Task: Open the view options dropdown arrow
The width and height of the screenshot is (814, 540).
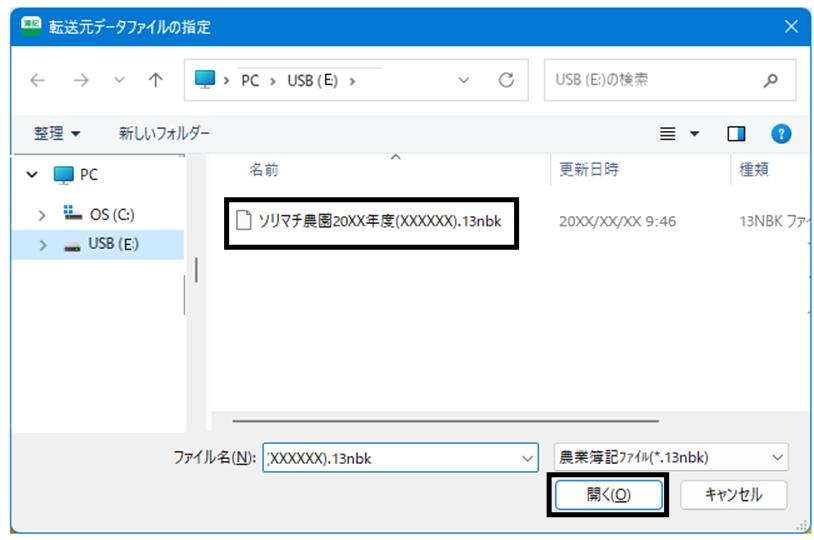Action: pyautogui.click(x=694, y=134)
